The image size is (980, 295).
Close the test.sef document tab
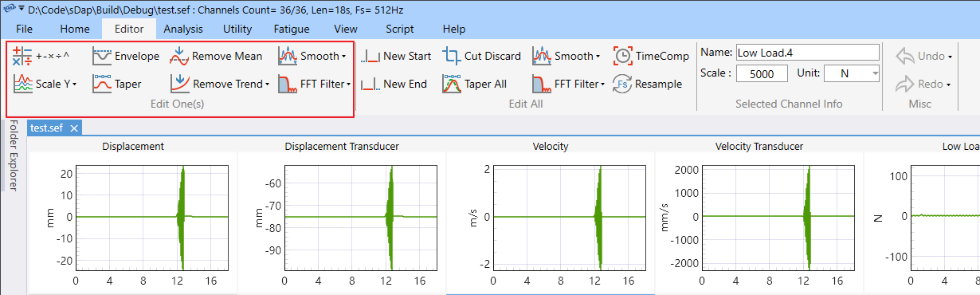(x=73, y=128)
